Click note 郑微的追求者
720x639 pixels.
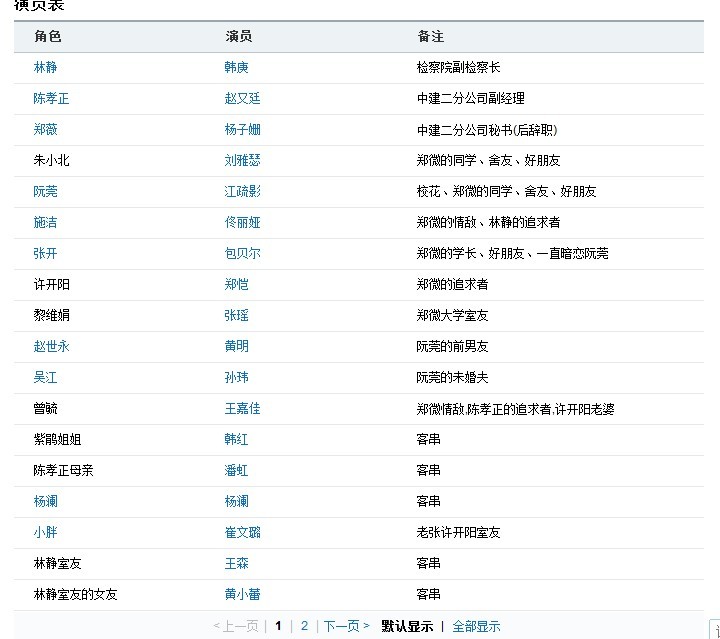pyautogui.click(x=452, y=284)
